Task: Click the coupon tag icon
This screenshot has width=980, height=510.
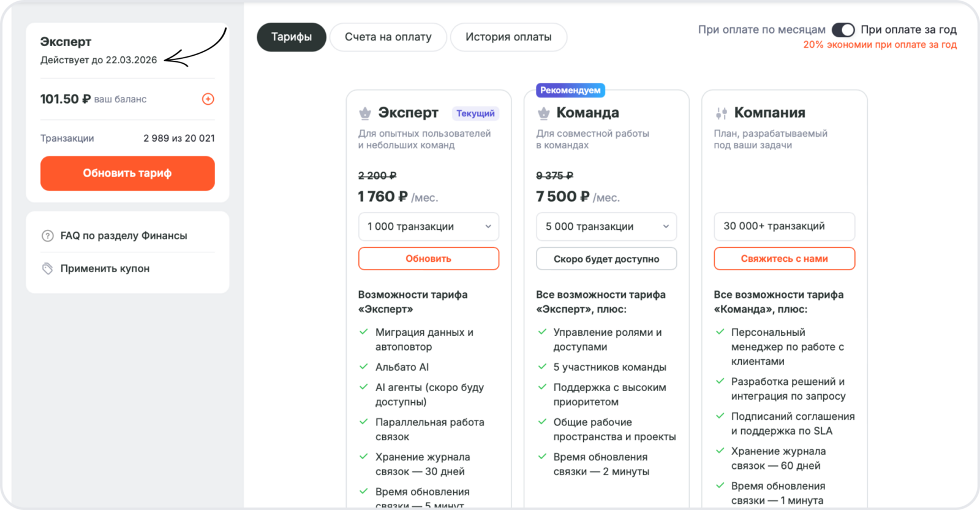Action: point(47,268)
